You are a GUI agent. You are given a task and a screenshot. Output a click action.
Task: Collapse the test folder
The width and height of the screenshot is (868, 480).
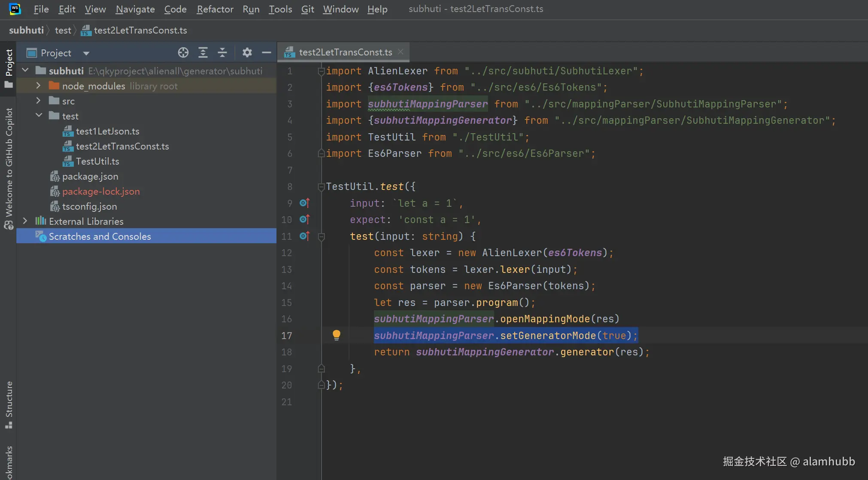coord(39,116)
